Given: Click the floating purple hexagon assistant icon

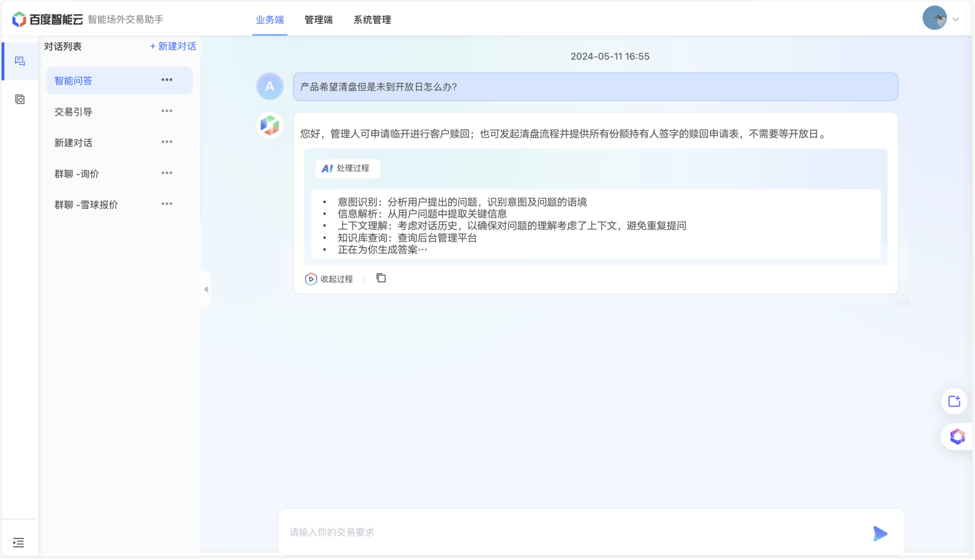Looking at the screenshot, I should tap(957, 437).
